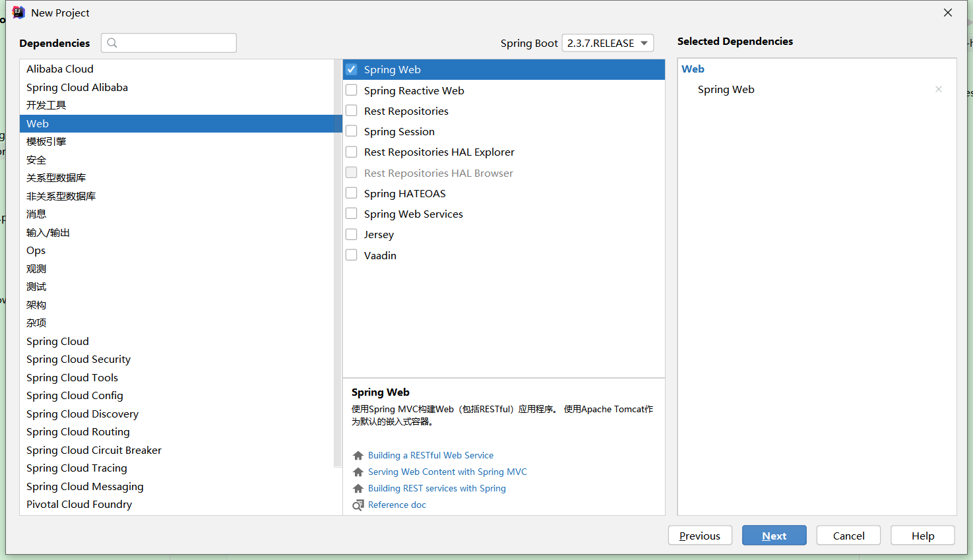Uncheck the Spring Web checkbox

click(352, 69)
